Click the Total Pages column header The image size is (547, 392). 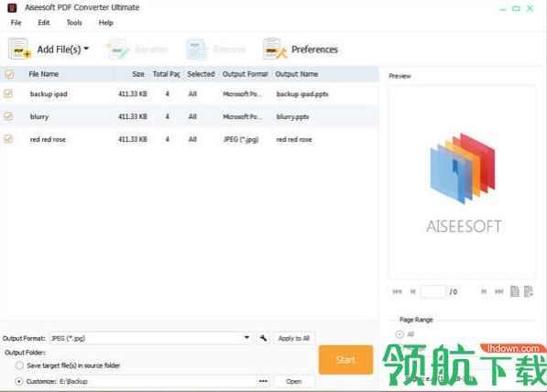click(x=166, y=74)
